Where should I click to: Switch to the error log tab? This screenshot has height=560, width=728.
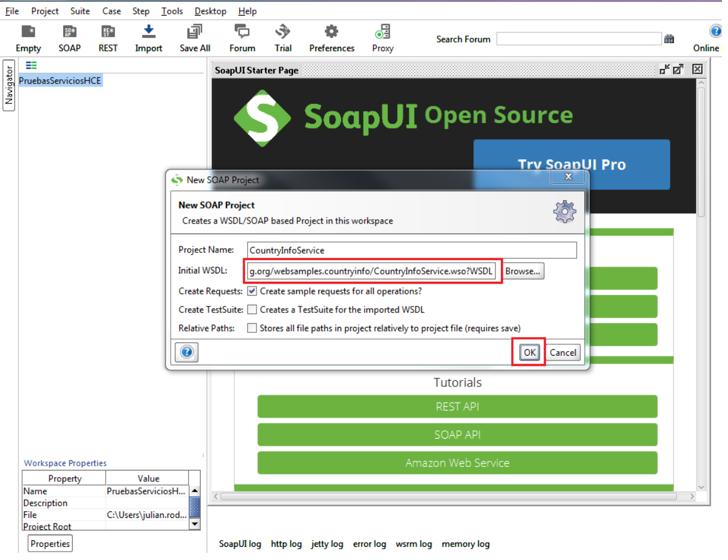point(369,544)
